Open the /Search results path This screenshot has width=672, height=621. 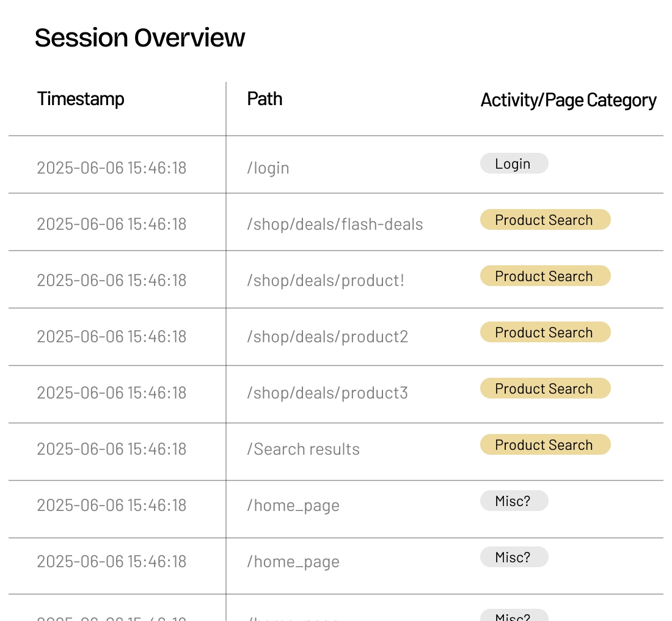tap(304, 449)
